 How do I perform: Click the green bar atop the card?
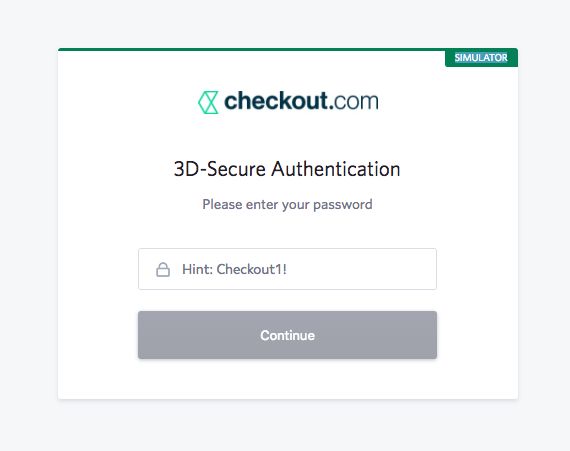click(x=252, y=49)
